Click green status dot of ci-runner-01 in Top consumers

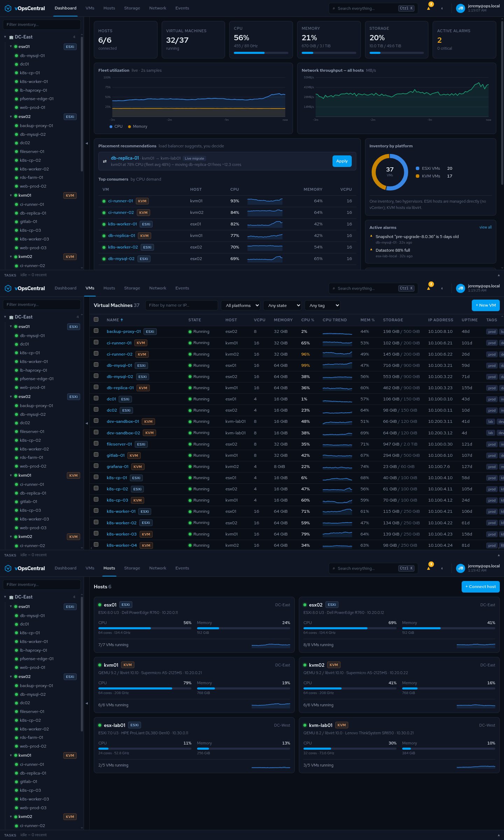tap(104, 201)
